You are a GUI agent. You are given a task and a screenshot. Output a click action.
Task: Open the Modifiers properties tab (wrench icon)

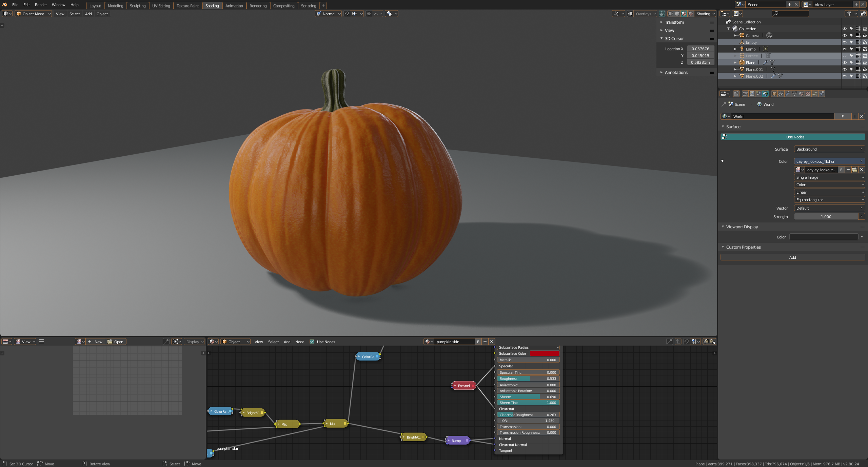pos(788,94)
